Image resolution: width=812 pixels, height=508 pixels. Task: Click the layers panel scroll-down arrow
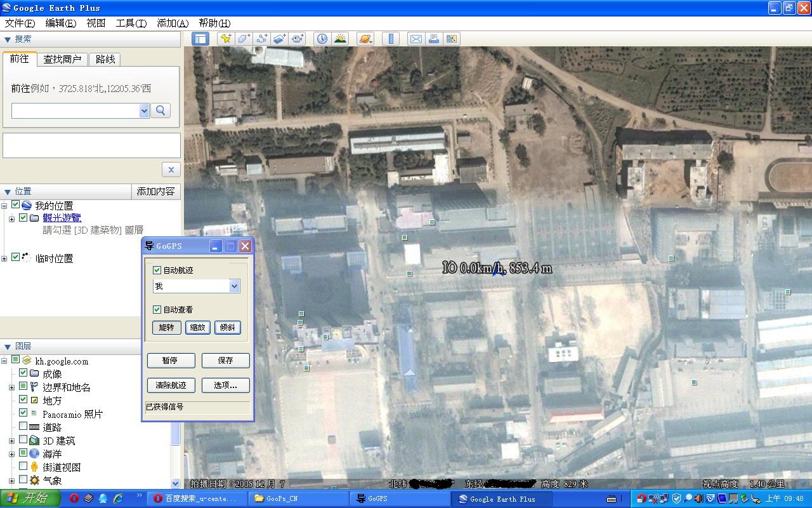point(176,483)
